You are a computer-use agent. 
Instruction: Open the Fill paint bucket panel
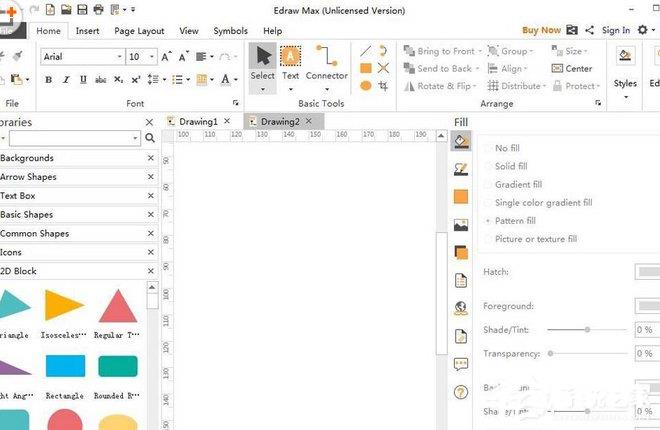461,141
